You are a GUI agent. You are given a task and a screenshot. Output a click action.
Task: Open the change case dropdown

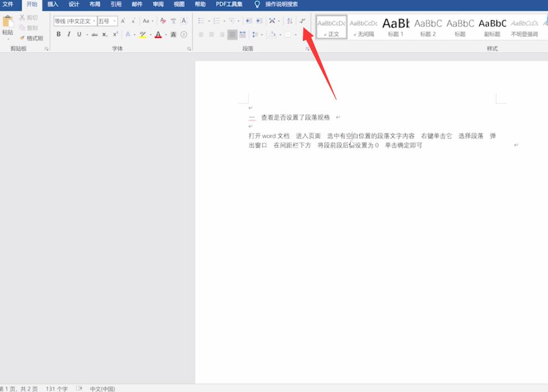148,21
